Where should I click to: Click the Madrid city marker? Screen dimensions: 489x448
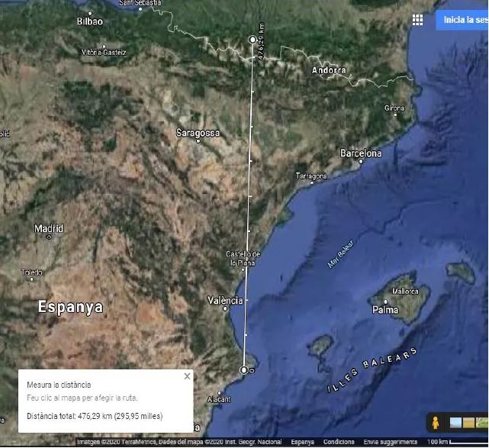point(50,237)
